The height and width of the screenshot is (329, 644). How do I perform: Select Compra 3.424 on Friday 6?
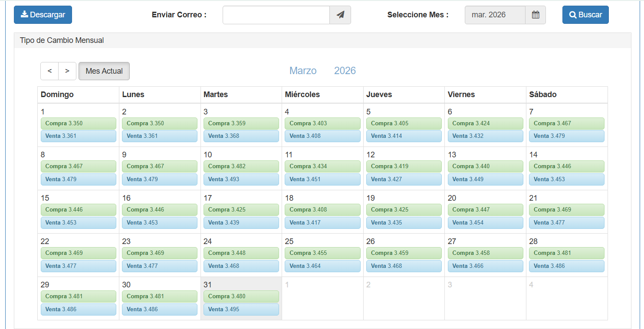point(485,124)
